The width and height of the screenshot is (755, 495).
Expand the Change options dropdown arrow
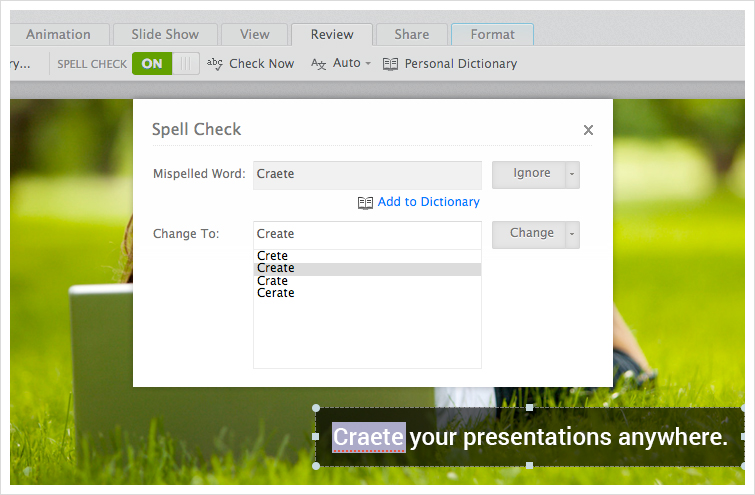pyautogui.click(x=572, y=234)
